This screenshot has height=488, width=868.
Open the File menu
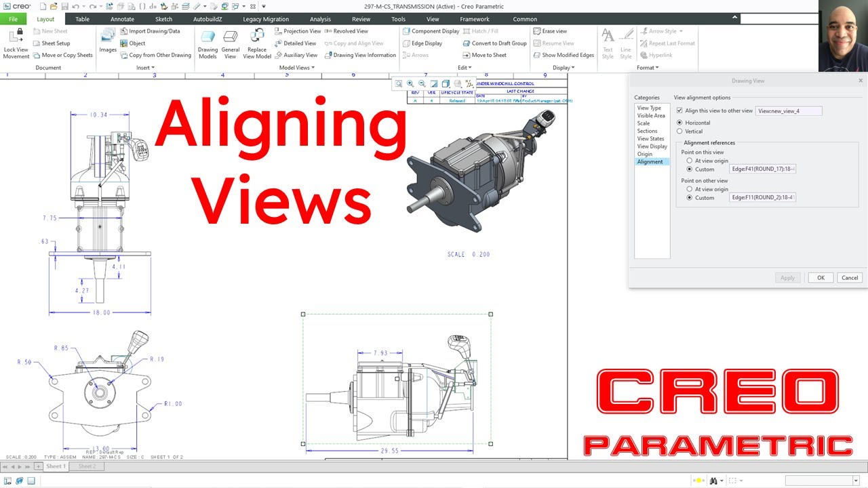point(13,19)
